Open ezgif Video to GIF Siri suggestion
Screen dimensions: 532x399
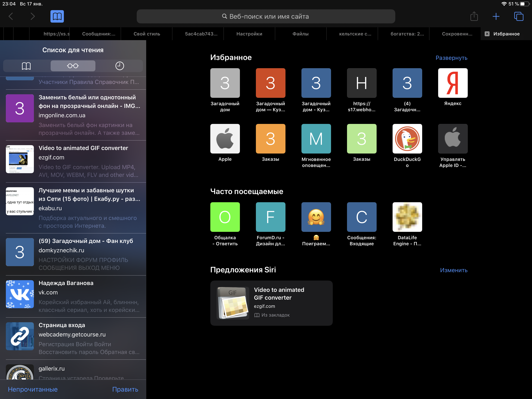pyautogui.click(x=271, y=303)
